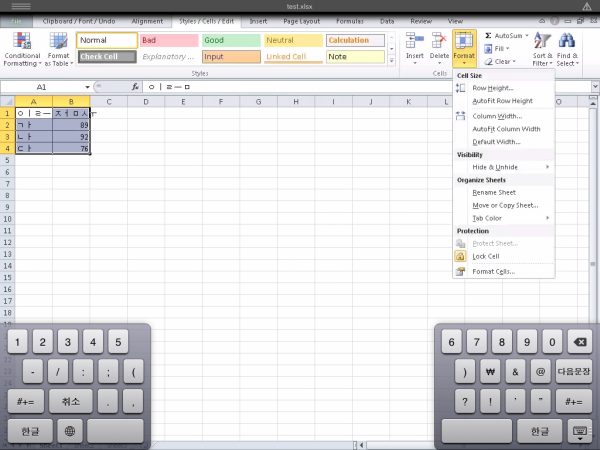
Task: Click the Sort & Filter icon
Action: 542,41
